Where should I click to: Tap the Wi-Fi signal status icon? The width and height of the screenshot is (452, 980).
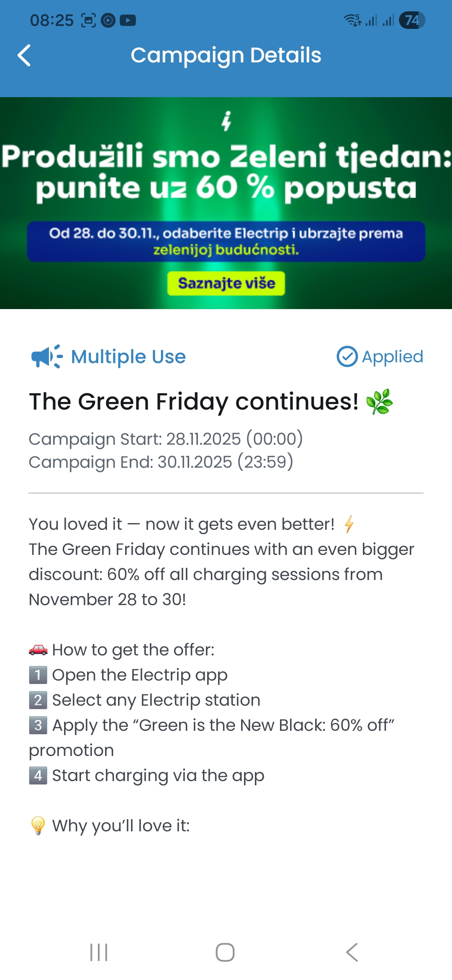coord(352,20)
